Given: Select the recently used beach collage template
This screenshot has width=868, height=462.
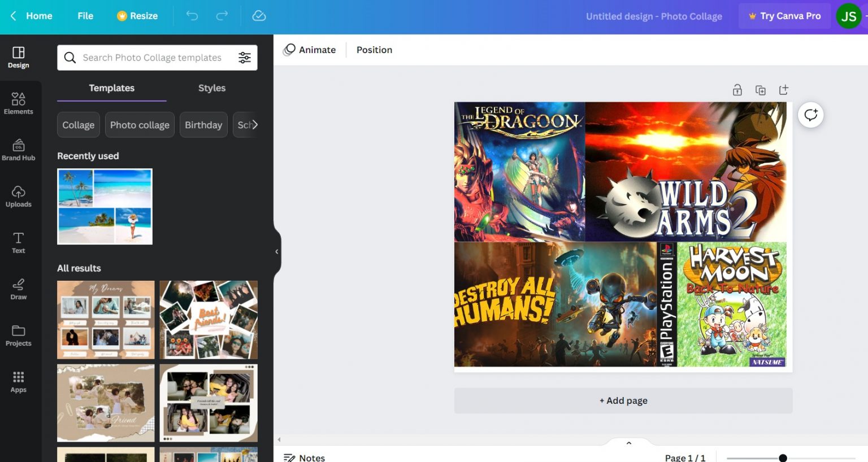Looking at the screenshot, I should click(105, 206).
